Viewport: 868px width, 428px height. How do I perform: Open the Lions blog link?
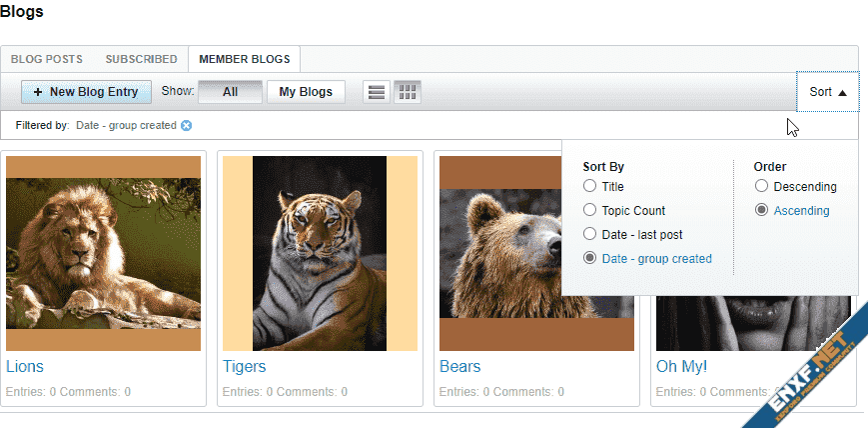[25, 367]
